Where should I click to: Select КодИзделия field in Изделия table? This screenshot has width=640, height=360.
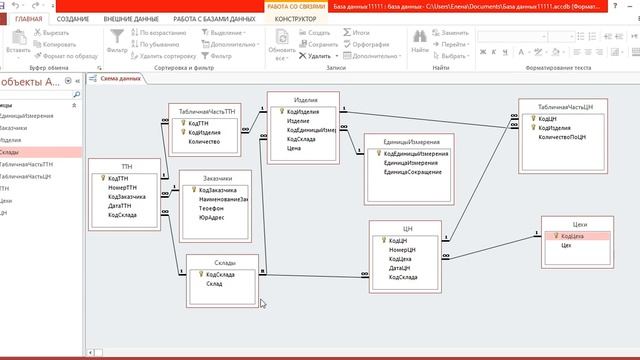[x=303, y=111]
